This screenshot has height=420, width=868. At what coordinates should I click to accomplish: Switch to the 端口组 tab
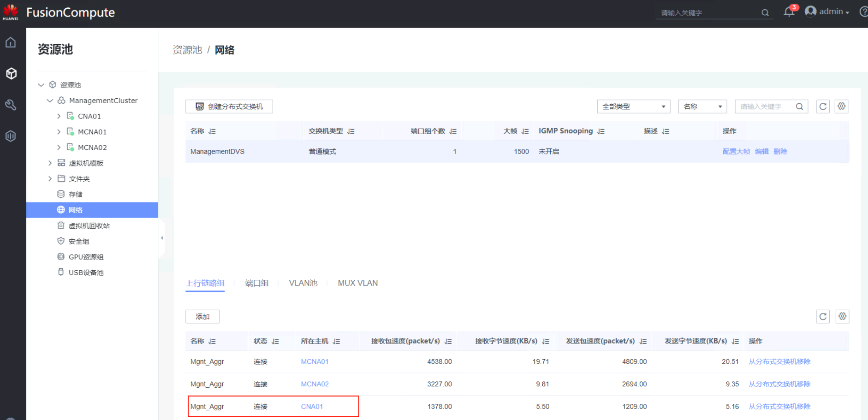(x=256, y=283)
